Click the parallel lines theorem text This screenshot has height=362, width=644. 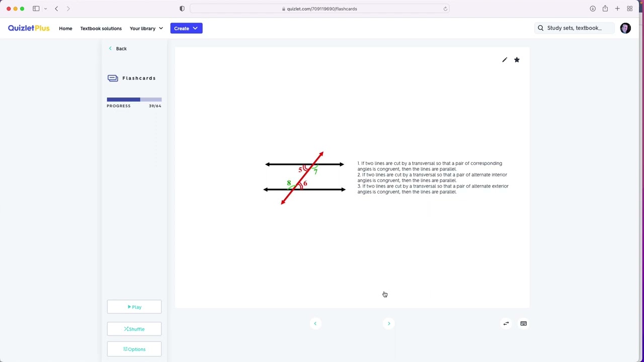coord(433,177)
